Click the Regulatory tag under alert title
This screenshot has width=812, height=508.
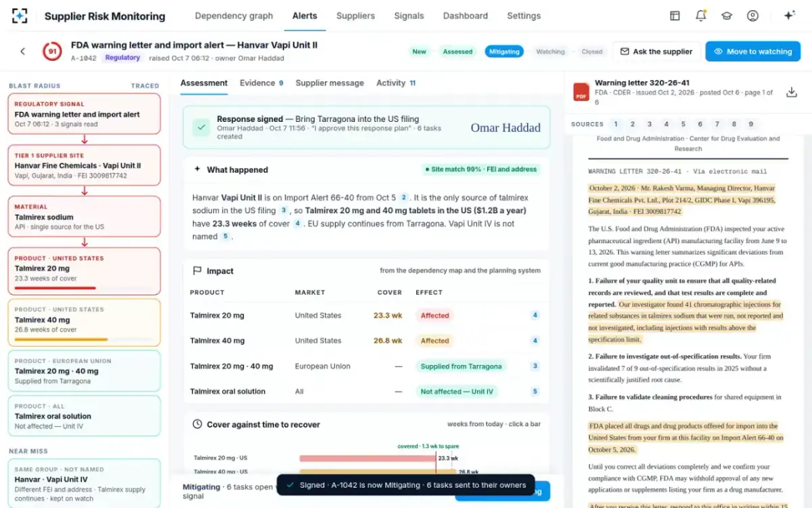pyautogui.click(x=122, y=58)
